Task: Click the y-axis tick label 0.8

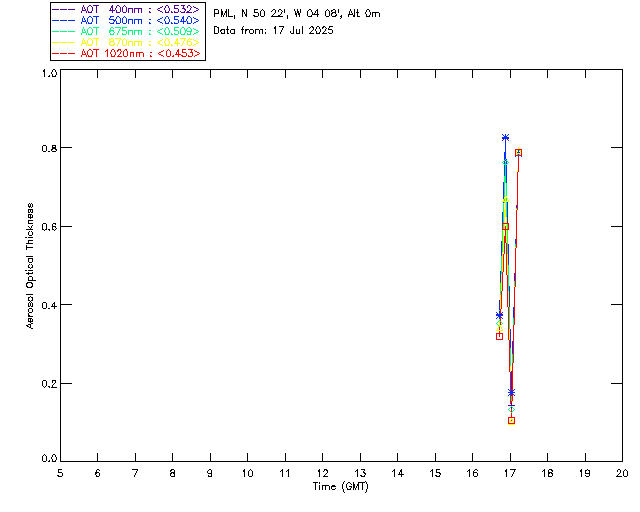Action: [x=49, y=148]
